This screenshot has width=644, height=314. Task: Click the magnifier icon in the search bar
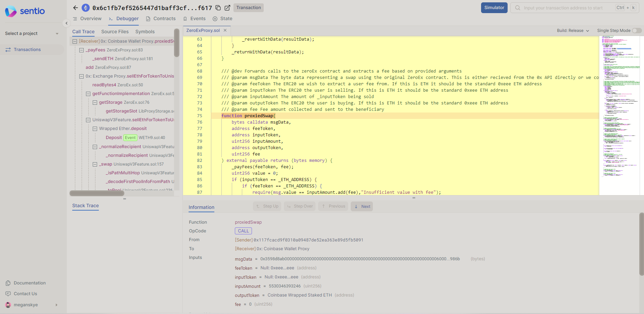click(517, 8)
